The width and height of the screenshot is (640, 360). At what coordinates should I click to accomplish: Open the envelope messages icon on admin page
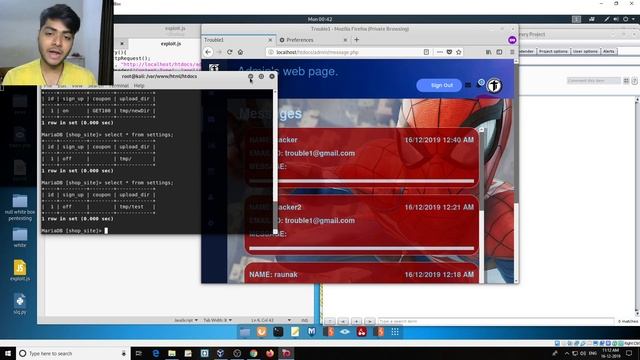[468, 85]
